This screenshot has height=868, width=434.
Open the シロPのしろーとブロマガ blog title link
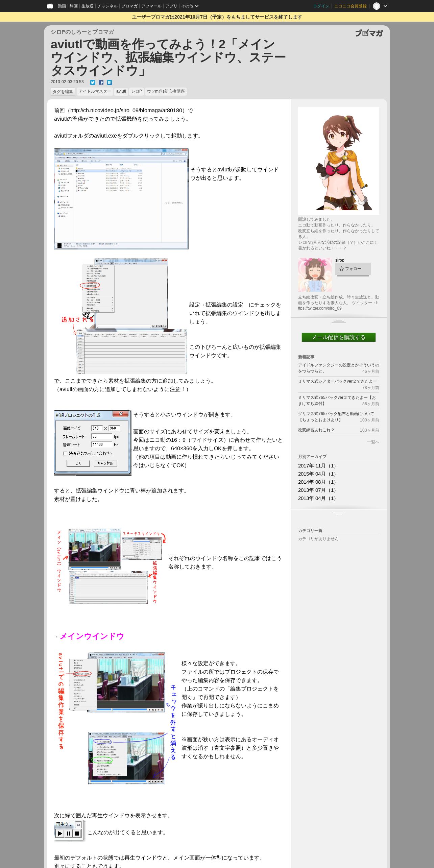[x=82, y=32]
